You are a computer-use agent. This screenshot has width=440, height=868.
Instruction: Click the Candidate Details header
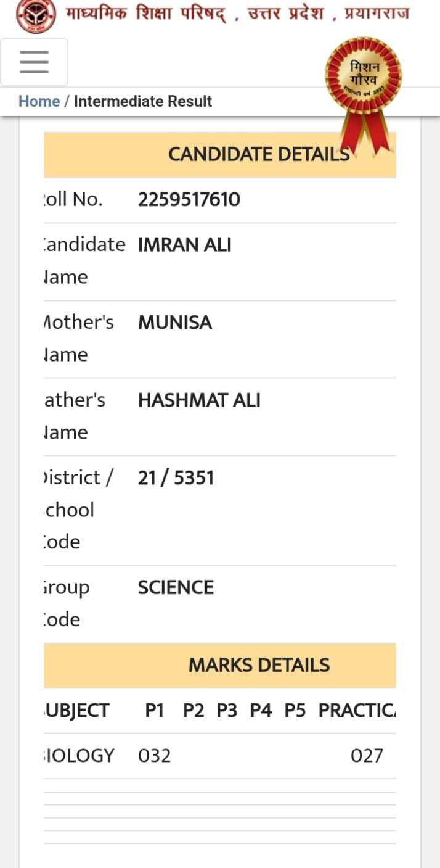[x=220, y=155]
